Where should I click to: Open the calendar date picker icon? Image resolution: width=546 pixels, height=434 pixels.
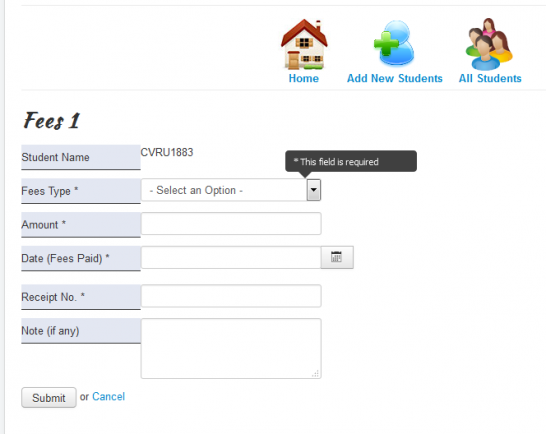[x=337, y=257]
